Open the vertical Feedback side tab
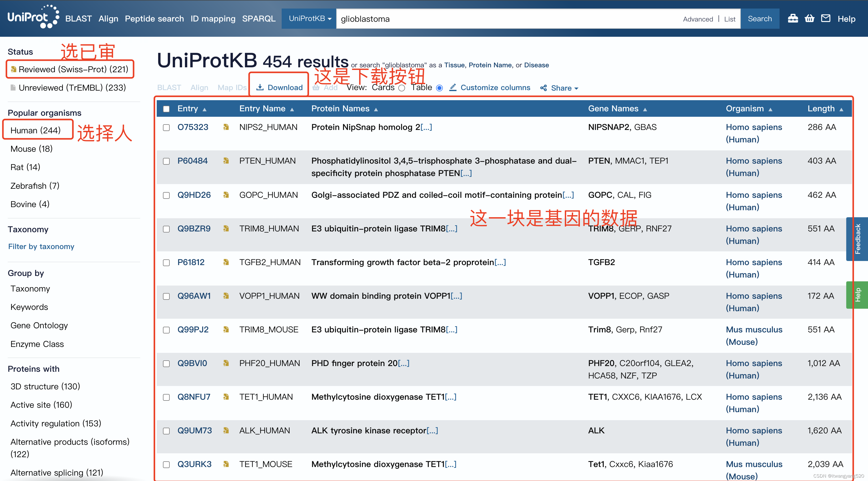 [857, 239]
